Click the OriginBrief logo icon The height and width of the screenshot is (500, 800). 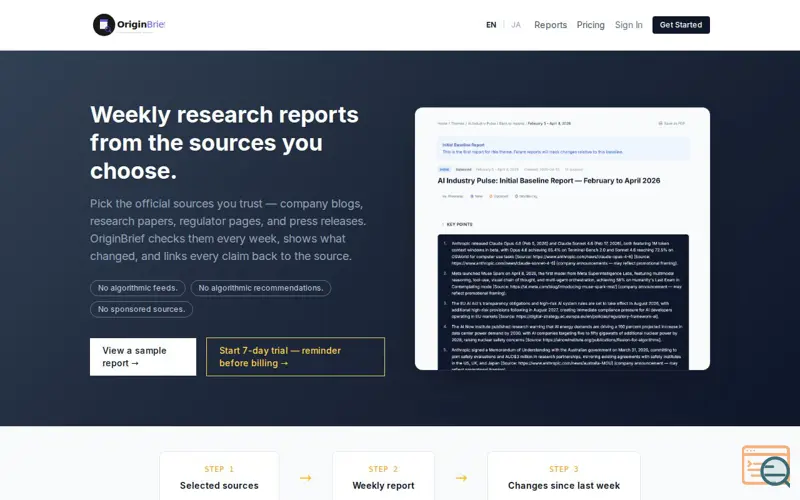(104, 24)
